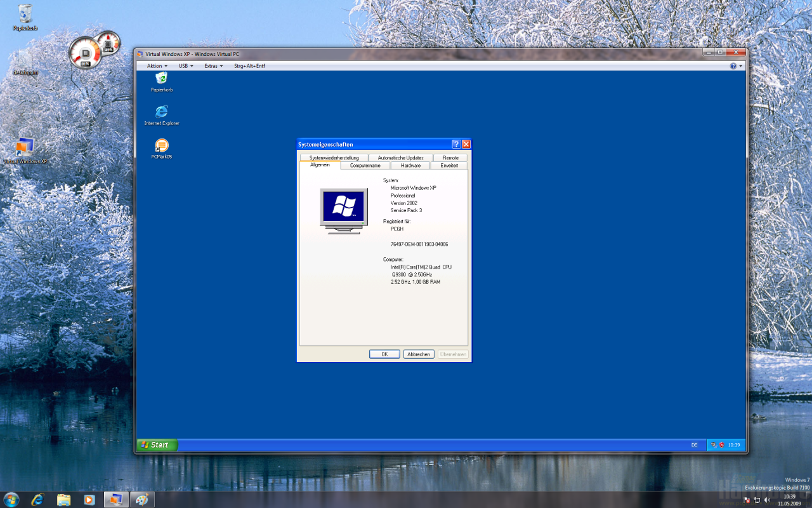Click the Windows 7 tray volume speaker icon
This screenshot has height=508, width=812.
pyautogui.click(x=767, y=500)
